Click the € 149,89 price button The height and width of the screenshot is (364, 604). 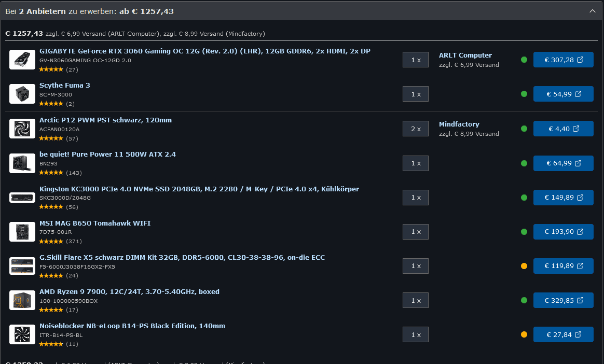[563, 198]
